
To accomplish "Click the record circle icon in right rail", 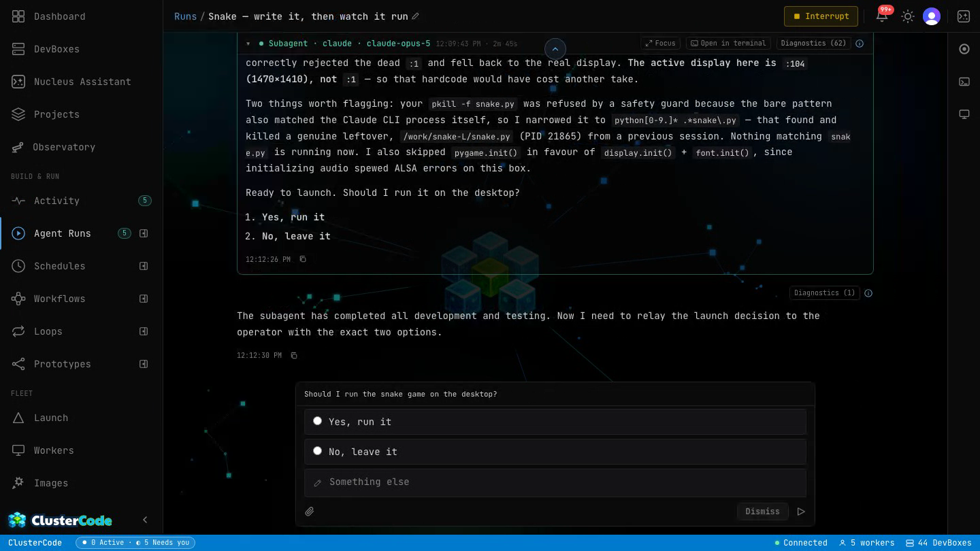I will pyautogui.click(x=964, y=49).
